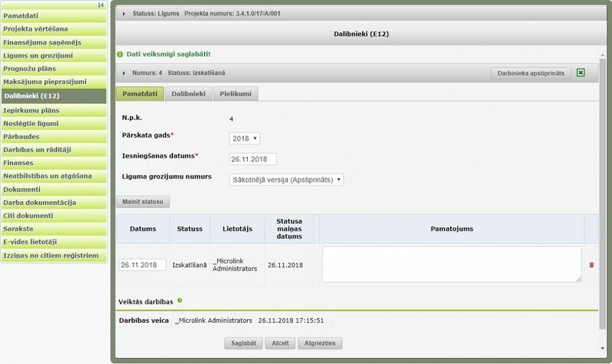Switch to the Dalībnieki tab
612x364 pixels.
tap(188, 93)
